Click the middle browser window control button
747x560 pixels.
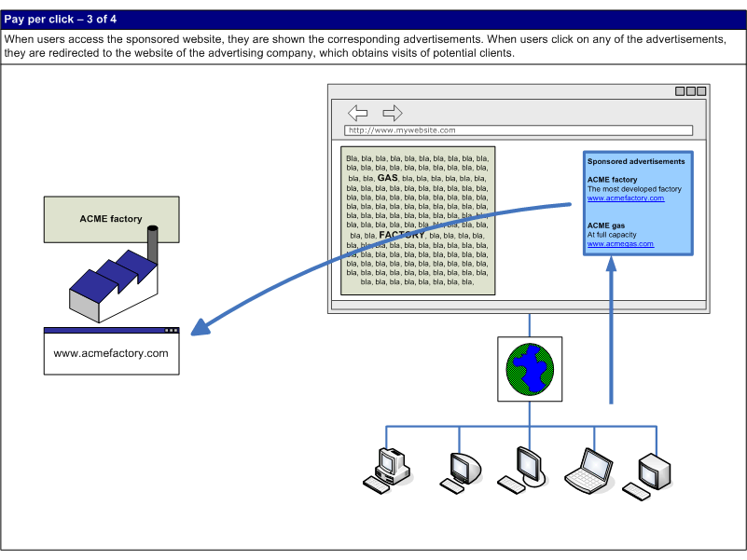point(691,91)
